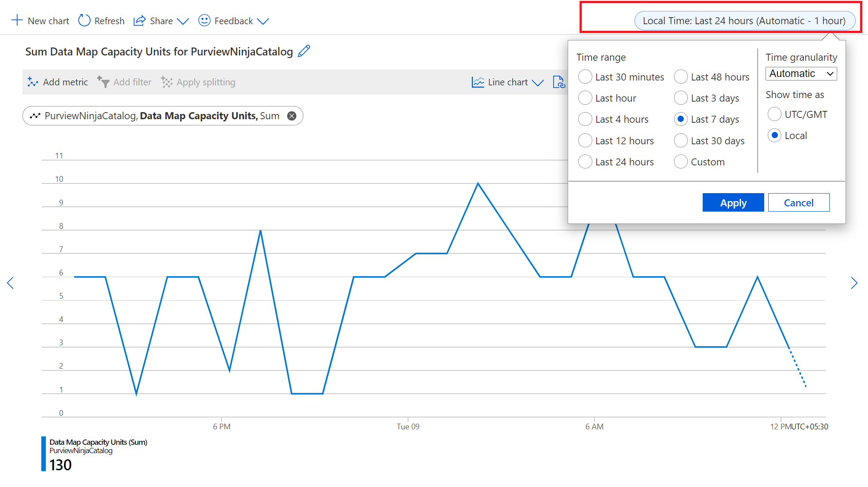Select Last 24 hours time range
The image size is (868, 487).
(x=586, y=161)
